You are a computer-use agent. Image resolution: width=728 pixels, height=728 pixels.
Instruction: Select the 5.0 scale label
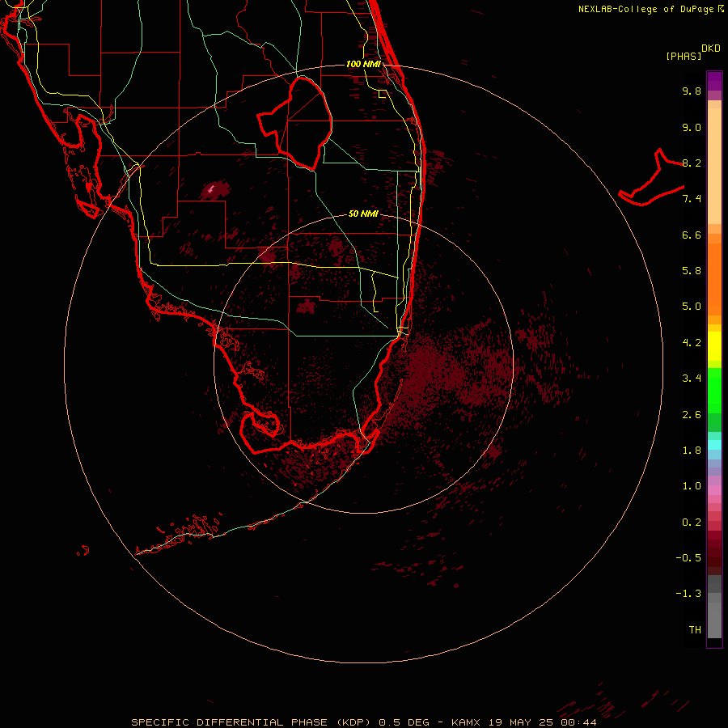pyautogui.click(x=692, y=307)
